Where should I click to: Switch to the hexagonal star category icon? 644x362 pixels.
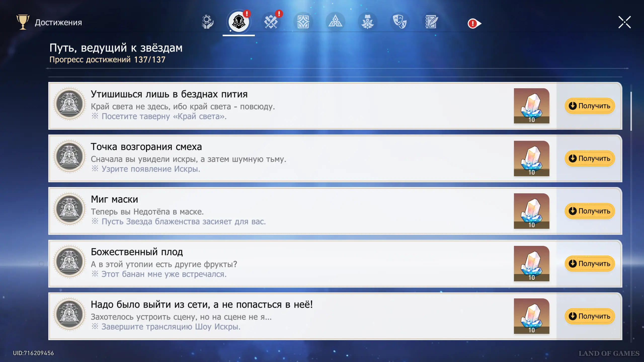coord(303,22)
